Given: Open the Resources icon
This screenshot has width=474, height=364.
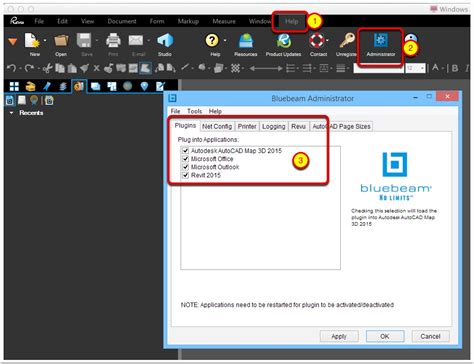Looking at the screenshot, I should pyautogui.click(x=246, y=41).
